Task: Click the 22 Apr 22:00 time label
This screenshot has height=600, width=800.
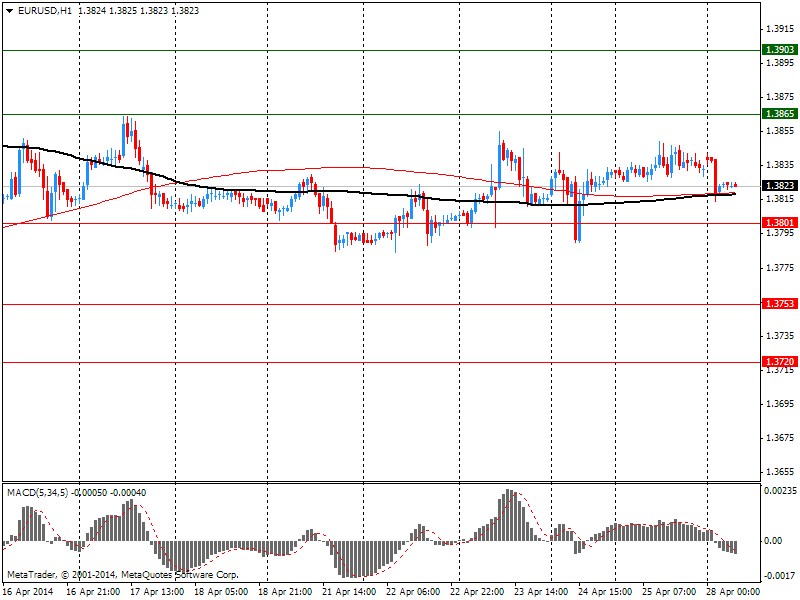Action: [x=477, y=592]
